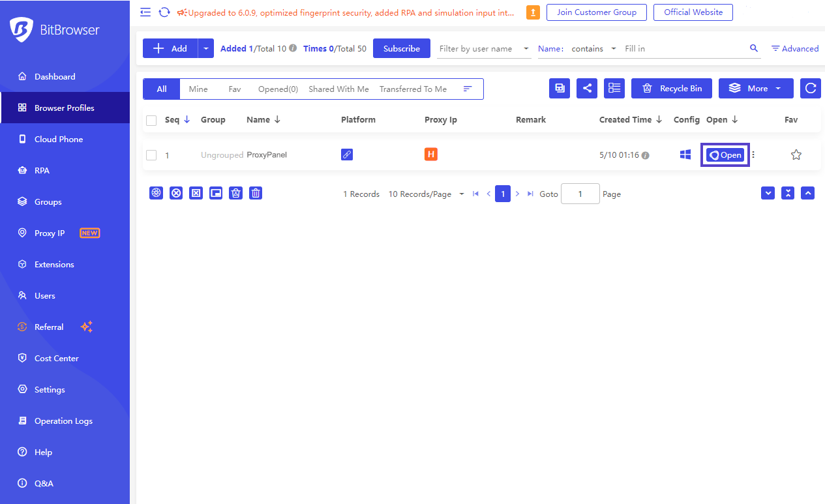Click the Subscribe button

401,48
